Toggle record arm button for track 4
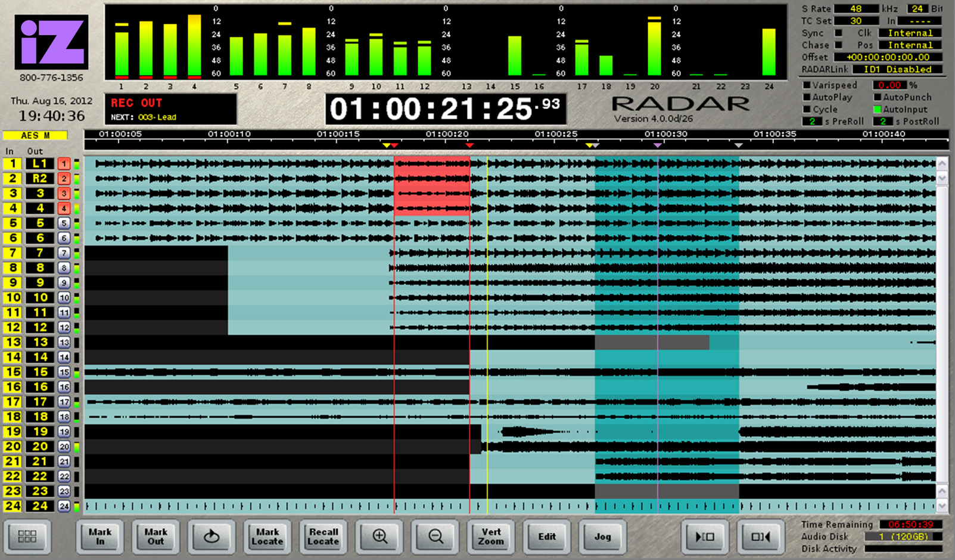Screen dimensions: 955x560 [x=64, y=209]
